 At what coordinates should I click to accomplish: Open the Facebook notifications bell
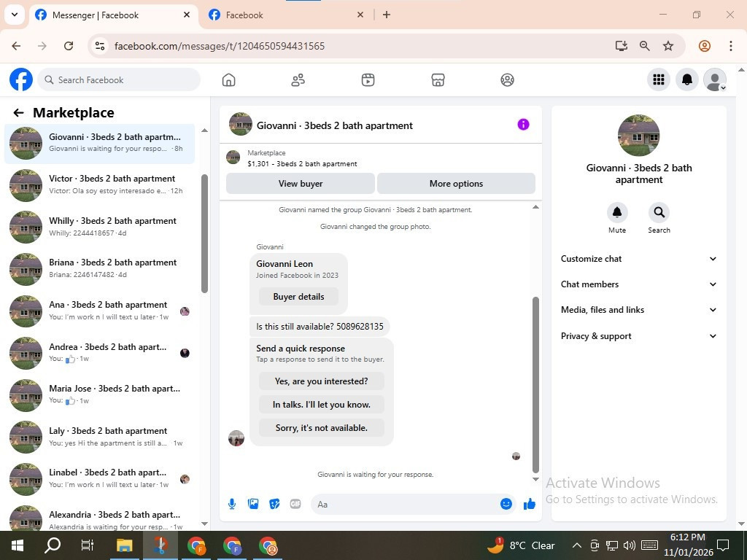point(687,79)
